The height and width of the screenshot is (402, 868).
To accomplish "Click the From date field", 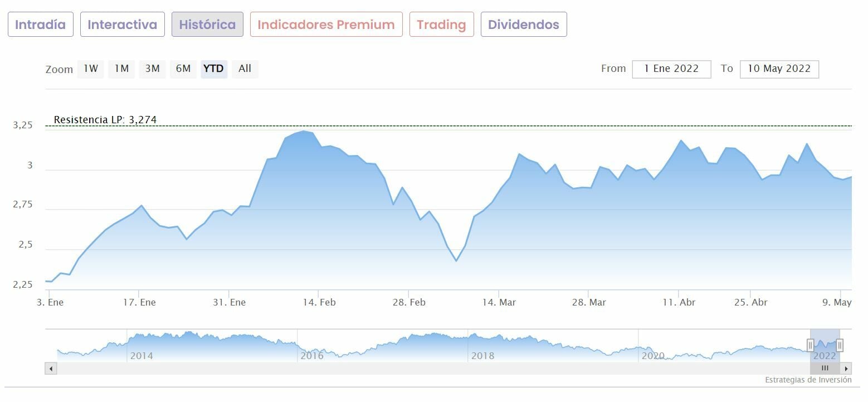I will point(671,69).
